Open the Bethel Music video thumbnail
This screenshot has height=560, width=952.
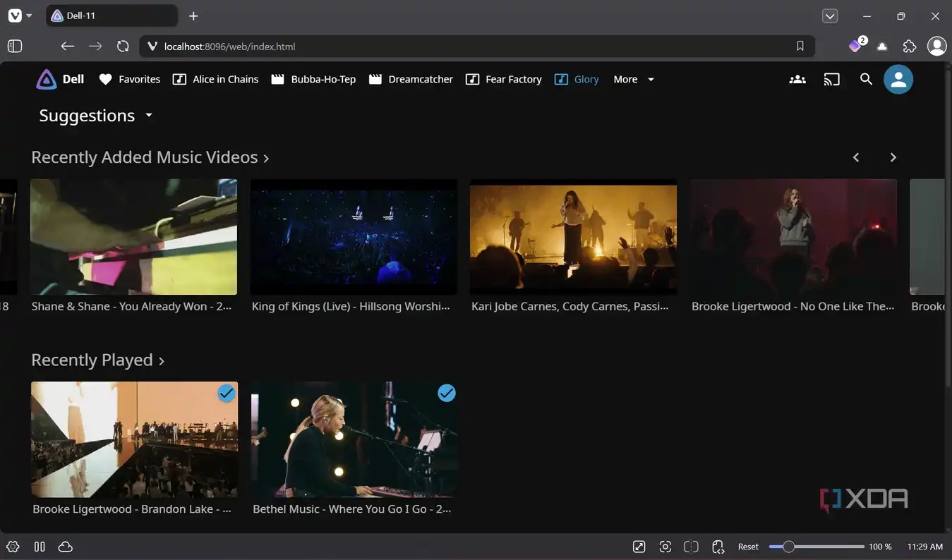coord(354,440)
